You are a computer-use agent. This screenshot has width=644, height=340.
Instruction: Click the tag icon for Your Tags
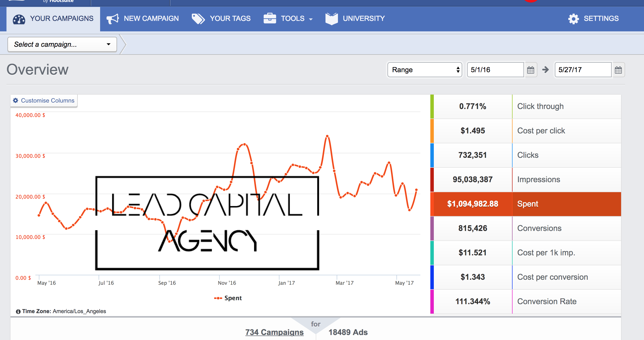pos(198,19)
